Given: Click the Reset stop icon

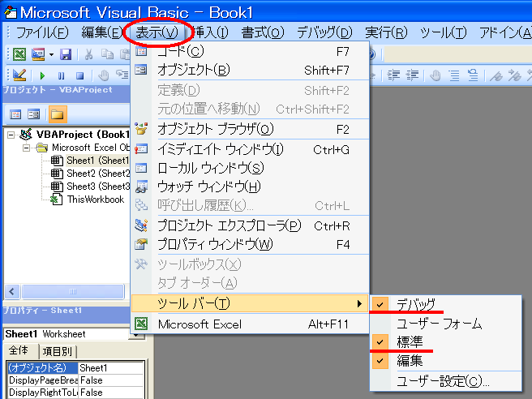Looking at the screenshot, I should pos(79,75).
